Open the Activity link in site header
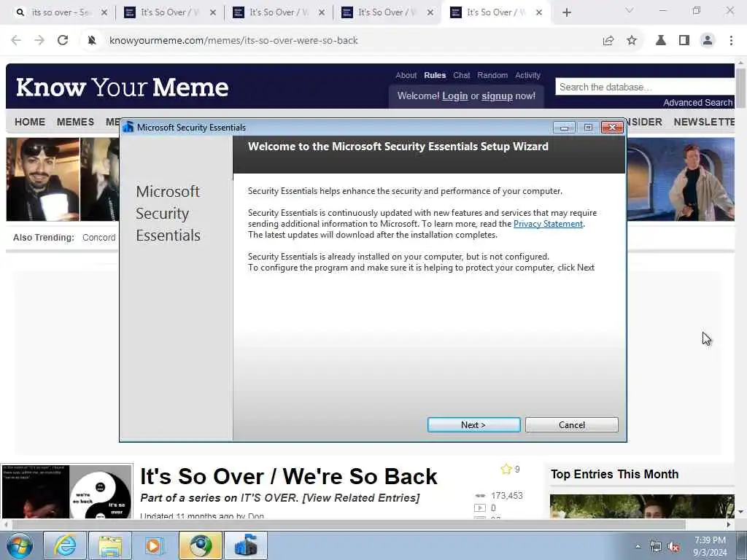Image resolution: width=747 pixels, height=560 pixels. pos(527,75)
